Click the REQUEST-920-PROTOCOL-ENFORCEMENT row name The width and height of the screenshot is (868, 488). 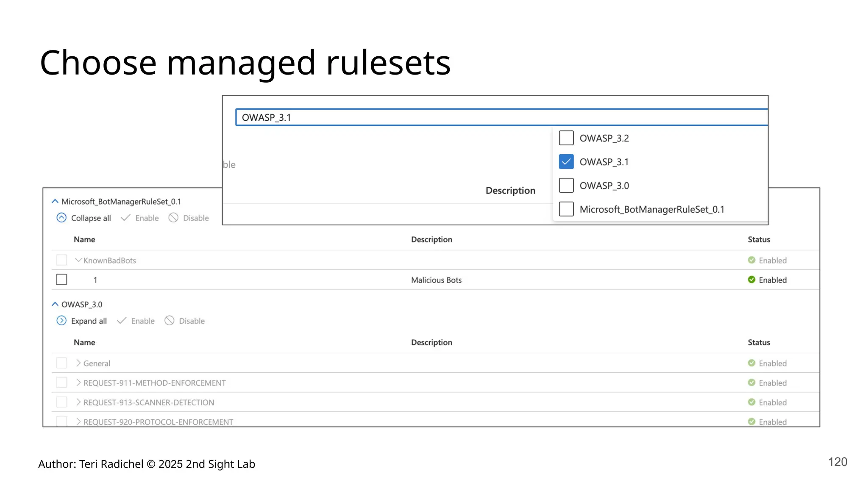pyautogui.click(x=158, y=422)
